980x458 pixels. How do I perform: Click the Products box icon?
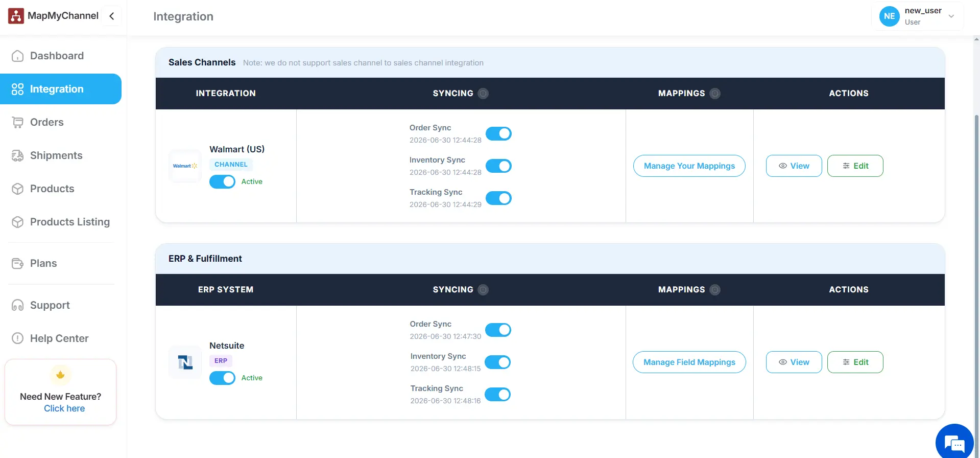17,189
